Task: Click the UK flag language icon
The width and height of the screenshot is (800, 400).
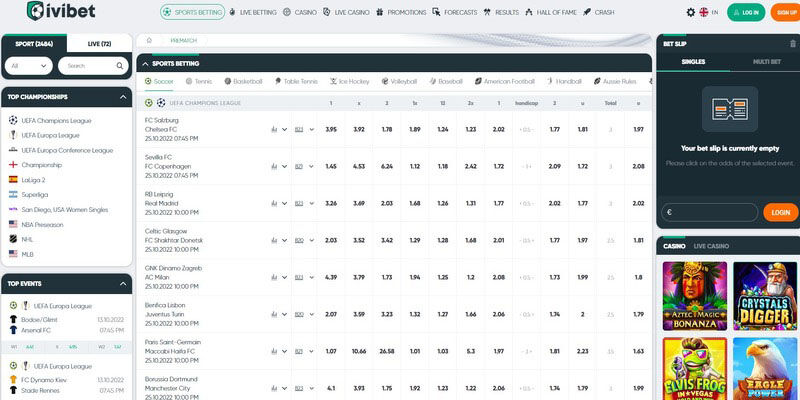Action: (704, 12)
